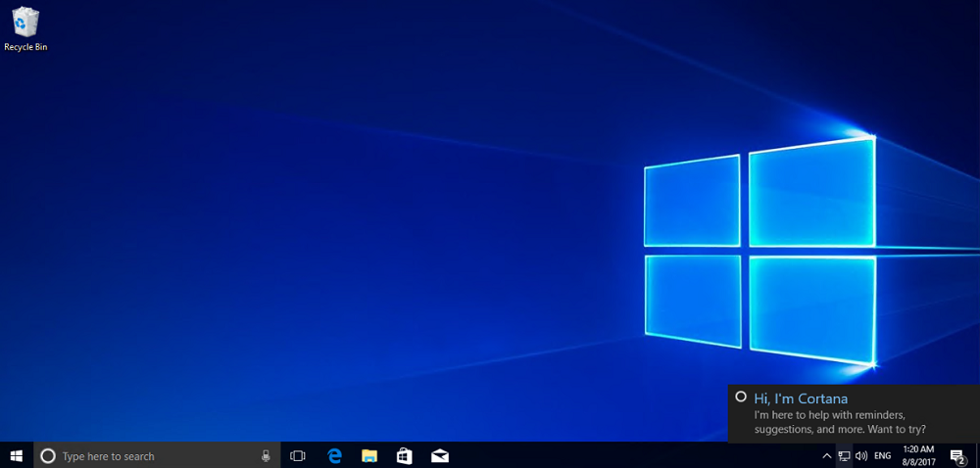The height and width of the screenshot is (468, 980).
Task: Click the Cortana circle in the search box
Action: (47, 456)
